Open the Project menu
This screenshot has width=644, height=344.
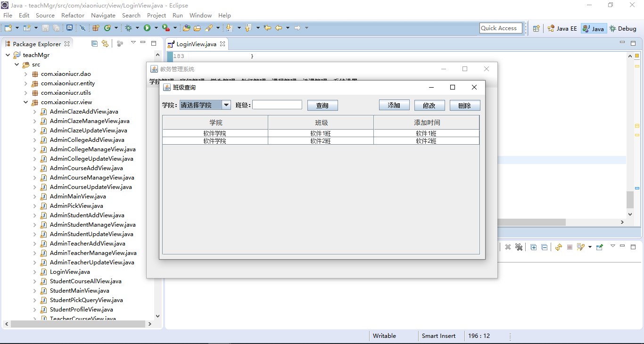pyautogui.click(x=157, y=15)
